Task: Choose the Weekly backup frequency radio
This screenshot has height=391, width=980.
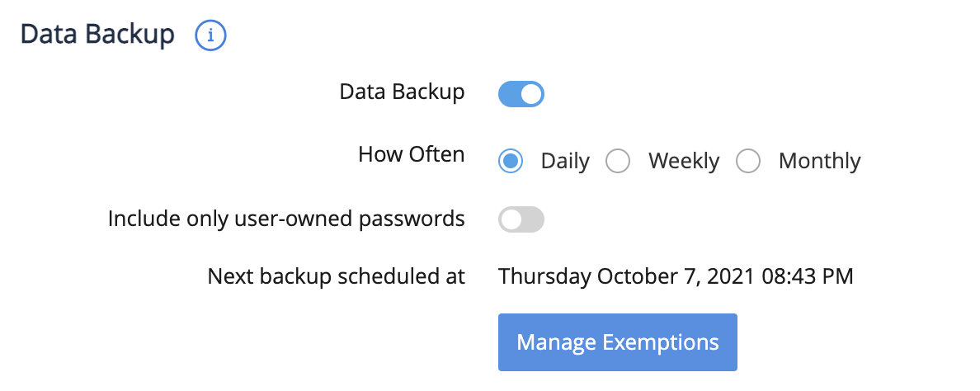Action: click(x=618, y=161)
